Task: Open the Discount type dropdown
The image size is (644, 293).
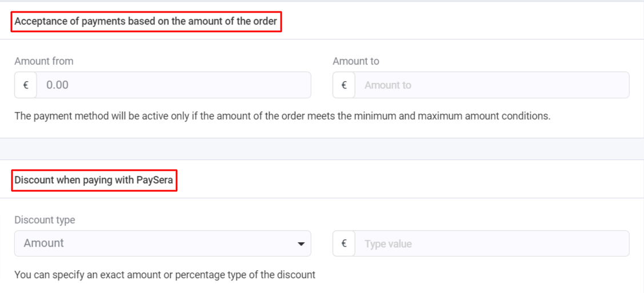Action: [x=162, y=243]
